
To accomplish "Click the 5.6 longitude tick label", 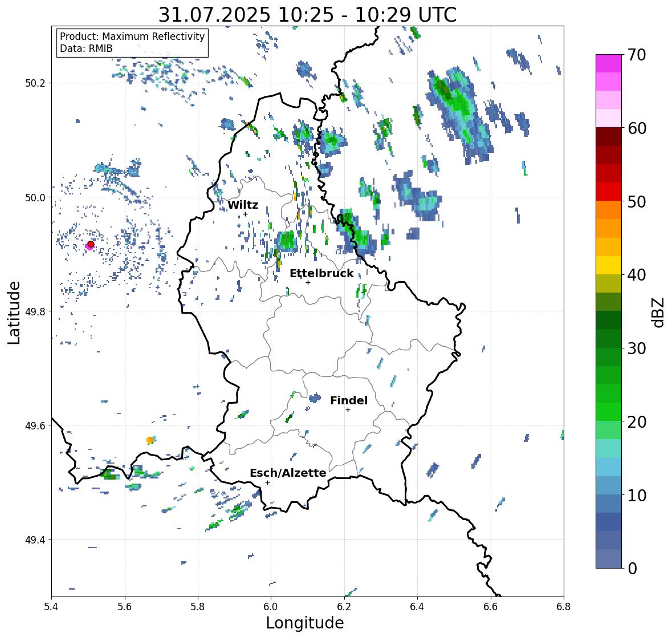I will (x=125, y=606).
